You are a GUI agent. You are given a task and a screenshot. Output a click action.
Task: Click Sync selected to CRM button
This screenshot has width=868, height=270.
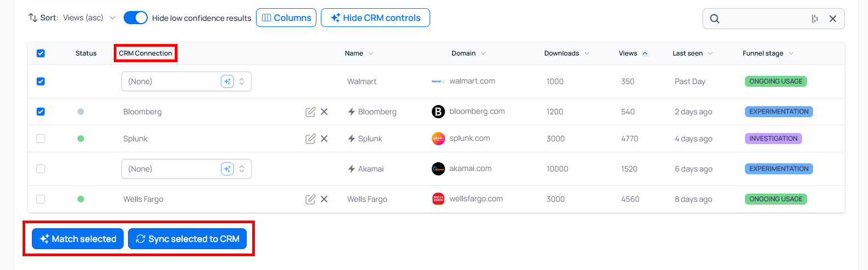coord(187,239)
